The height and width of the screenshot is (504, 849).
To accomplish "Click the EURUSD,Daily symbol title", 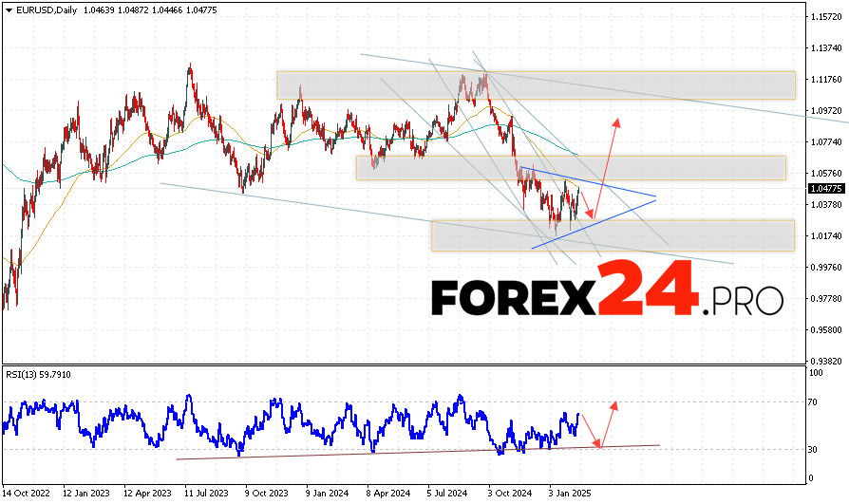I will 47,10.
